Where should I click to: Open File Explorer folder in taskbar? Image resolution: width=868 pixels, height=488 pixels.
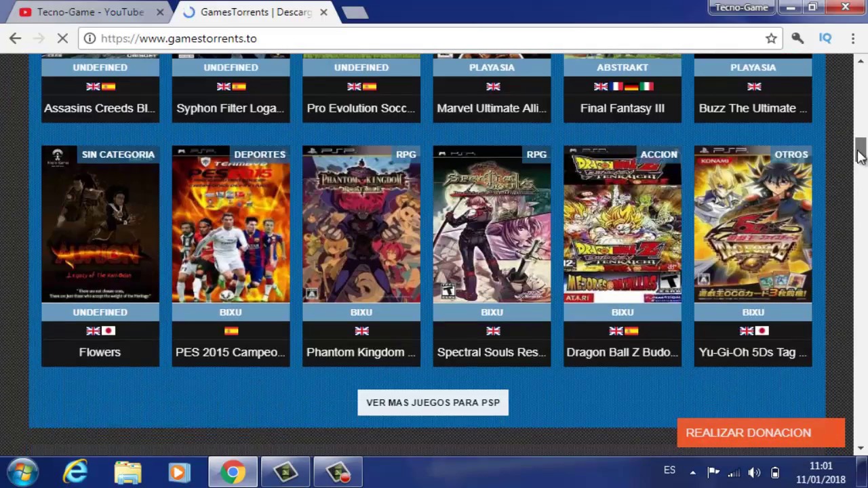click(x=127, y=472)
